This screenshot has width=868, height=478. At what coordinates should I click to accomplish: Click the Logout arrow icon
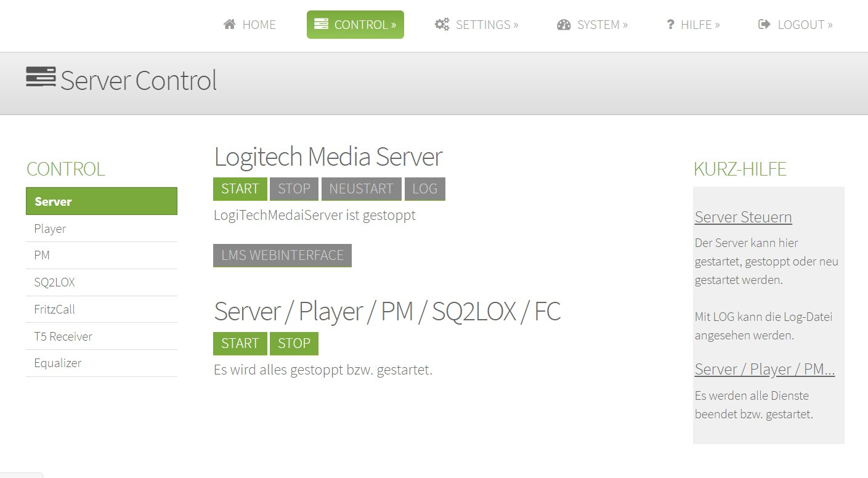pyautogui.click(x=765, y=25)
